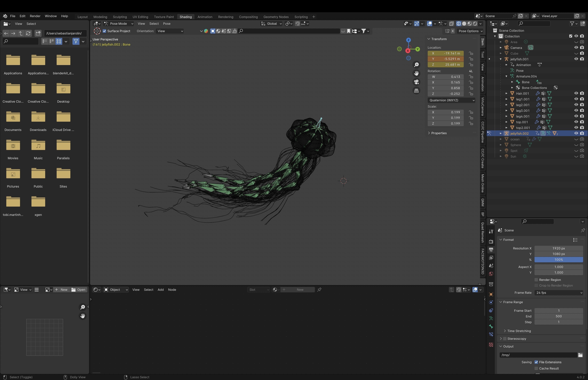The image size is (588, 380).
Task: Open the View Layer properties tab icon
Action: tap(491, 258)
